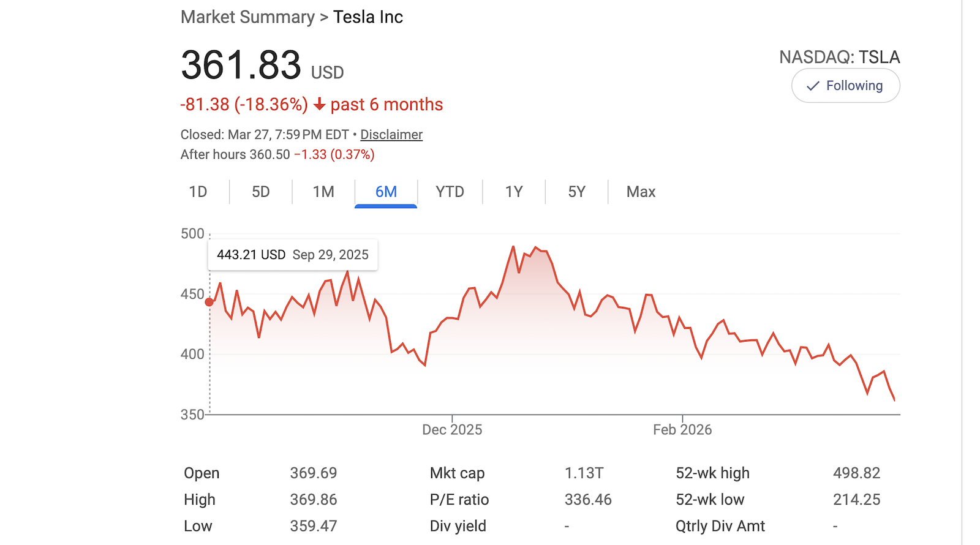Click the Tesla Inc breadcrumb heading
980x545 pixels.
point(367,17)
